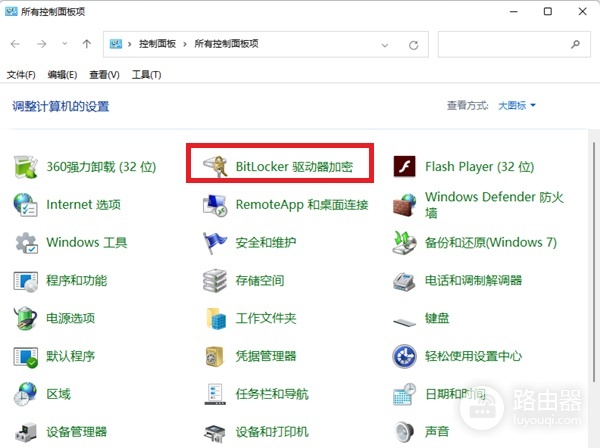Screen dimensions: 600x448
Task: Expand the chevron before 控制面板 breadcrumb
Action: (x=130, y=44)
